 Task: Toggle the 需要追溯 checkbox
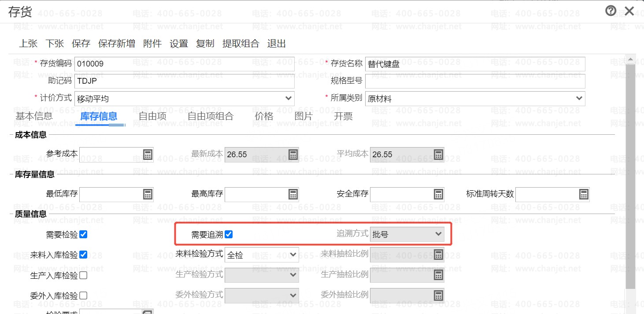click(229, 234)
